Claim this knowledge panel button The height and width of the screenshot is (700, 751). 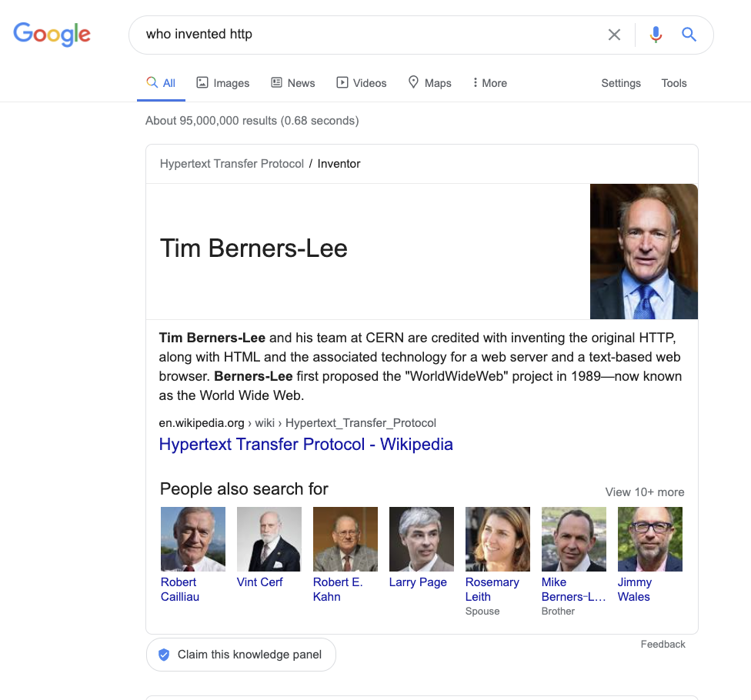pyautogui.click(x=241, y=655)
